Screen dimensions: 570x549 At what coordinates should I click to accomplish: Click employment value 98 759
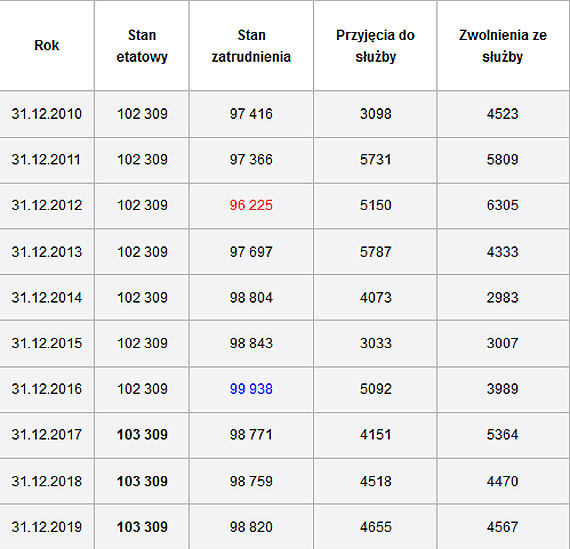point(251,481)
